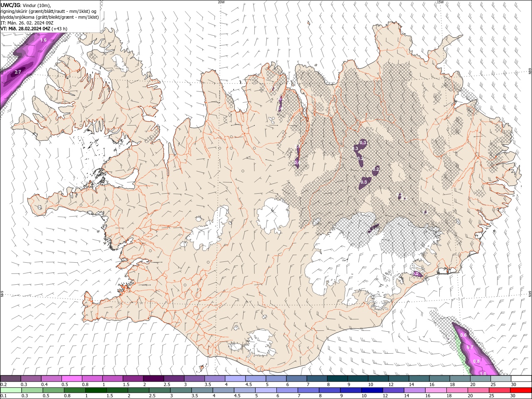
Task: Click the slydda/snjókoma legend description line
Action: tap(50, 17)
